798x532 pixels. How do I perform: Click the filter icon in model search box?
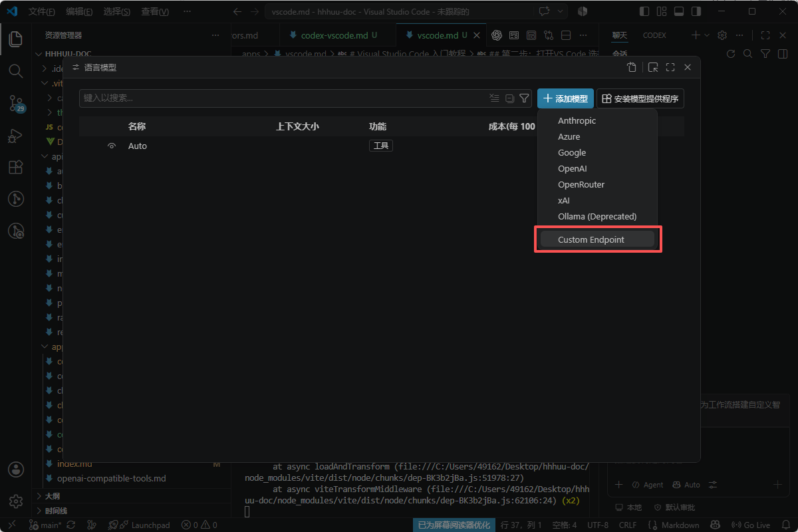[524, 98]
